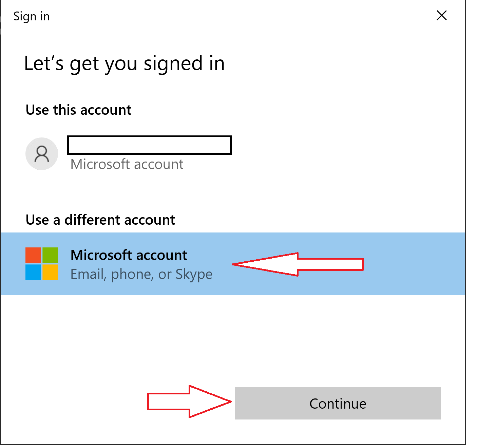Screen dimensions: 477x448
Task: Click the "Let's get you signed in" heading
Action: pyautogui.click(x=124, y=63)
